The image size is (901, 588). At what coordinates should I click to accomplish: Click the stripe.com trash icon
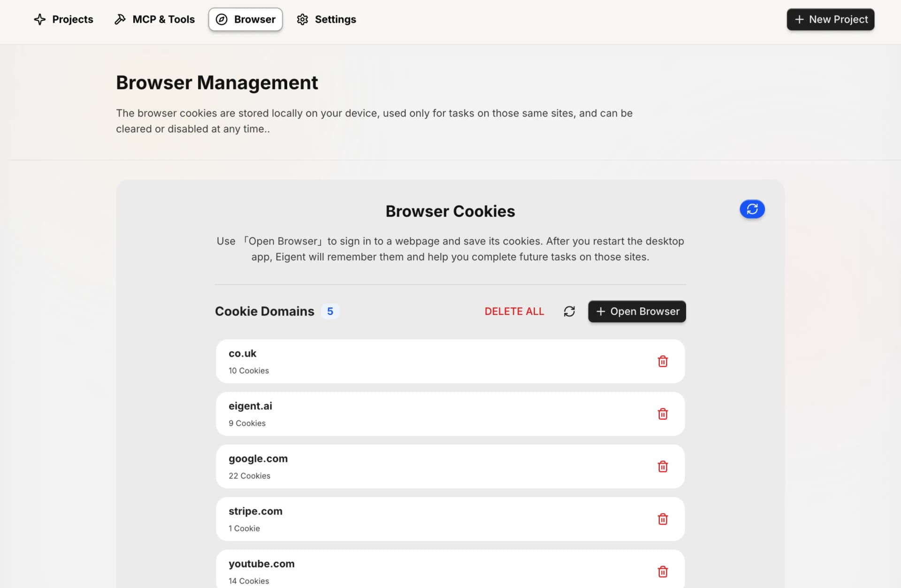[x=663, y=519]
